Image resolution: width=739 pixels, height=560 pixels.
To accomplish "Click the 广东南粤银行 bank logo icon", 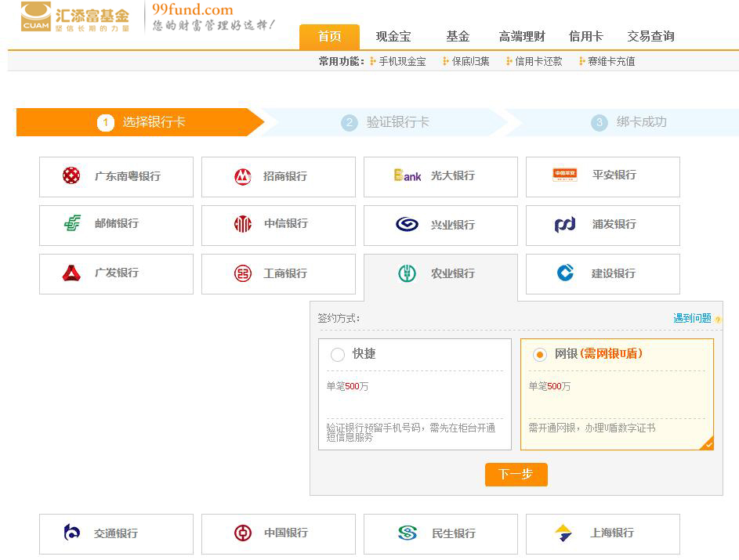I will pyautogui.click(x=71, y=176).
